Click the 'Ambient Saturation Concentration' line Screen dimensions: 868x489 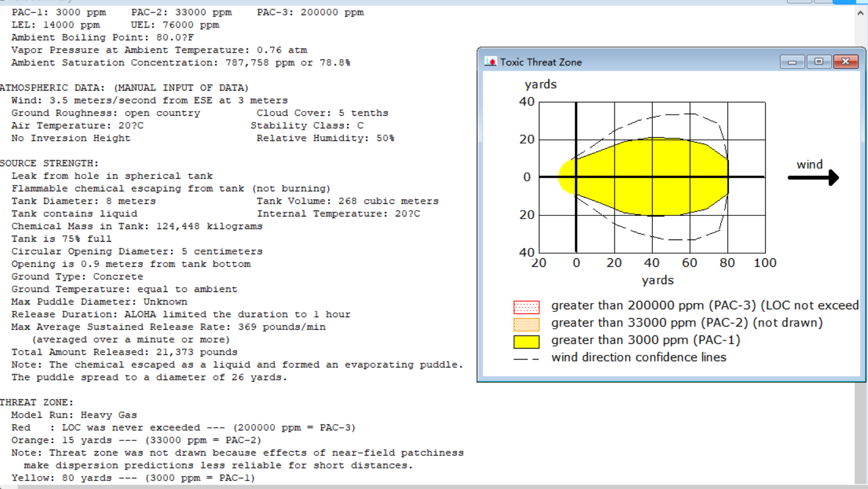[181, 62]
